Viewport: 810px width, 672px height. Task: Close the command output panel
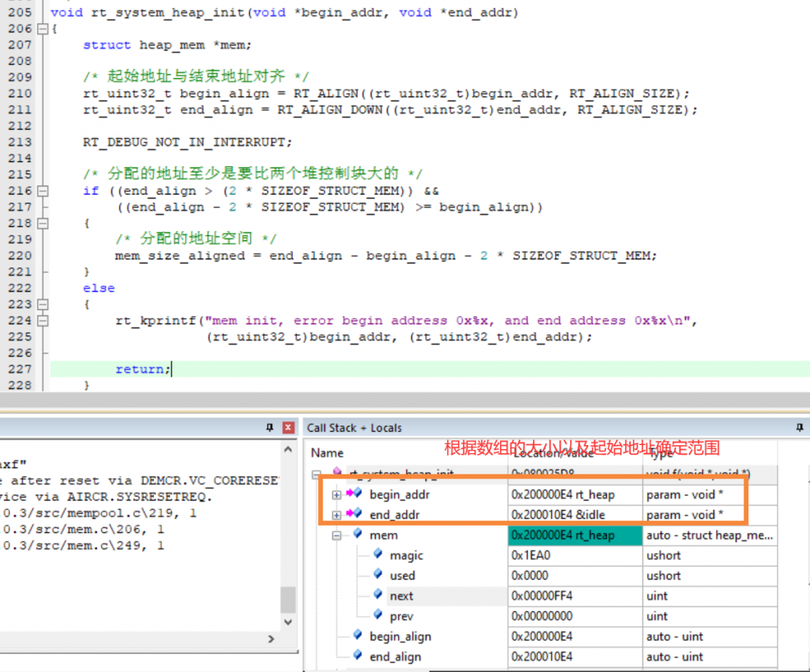[288, 428]
